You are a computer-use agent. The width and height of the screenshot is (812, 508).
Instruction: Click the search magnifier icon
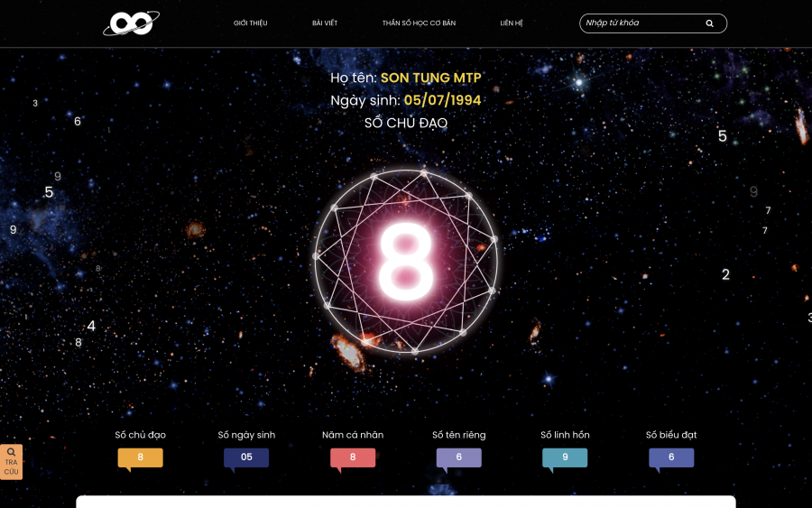pos(709,23)
